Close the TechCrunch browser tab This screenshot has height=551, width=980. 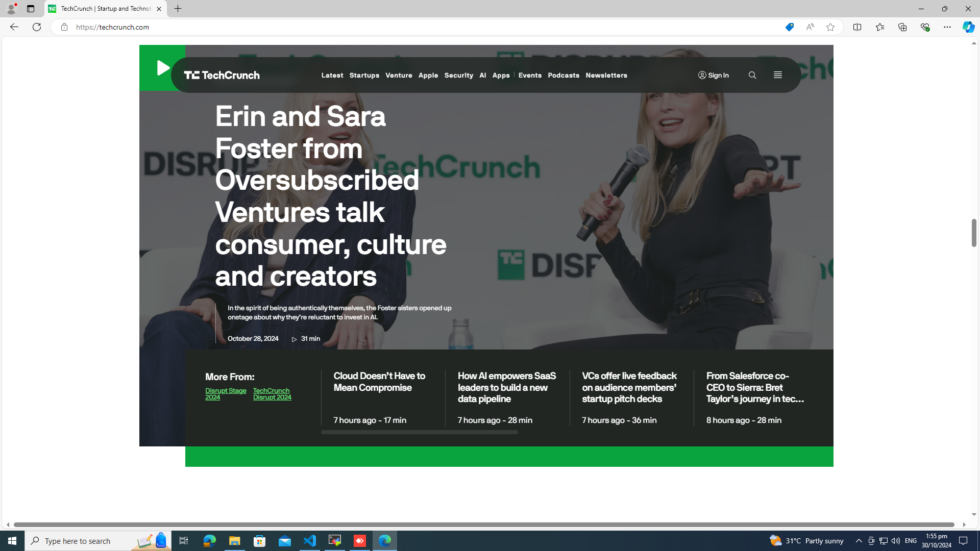(159, 9)
